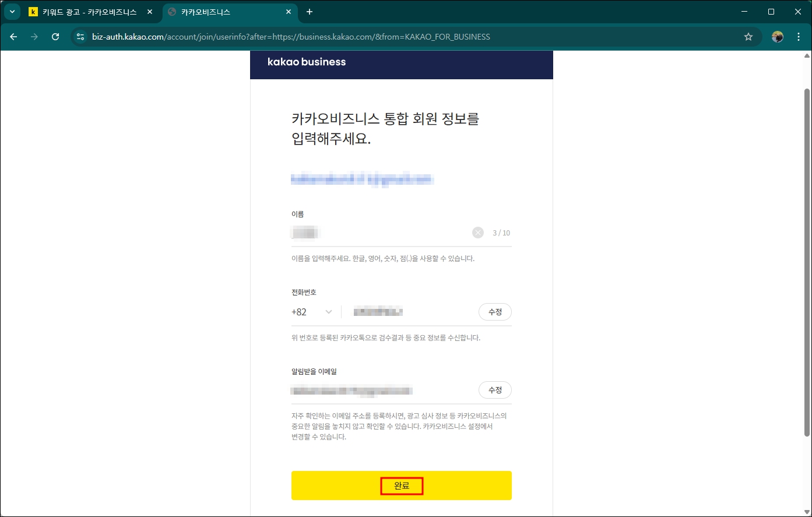Viewport: 812px width, 517px height.
Task: Clear the name field using the X icon
Action: click(x=477, y=232)
